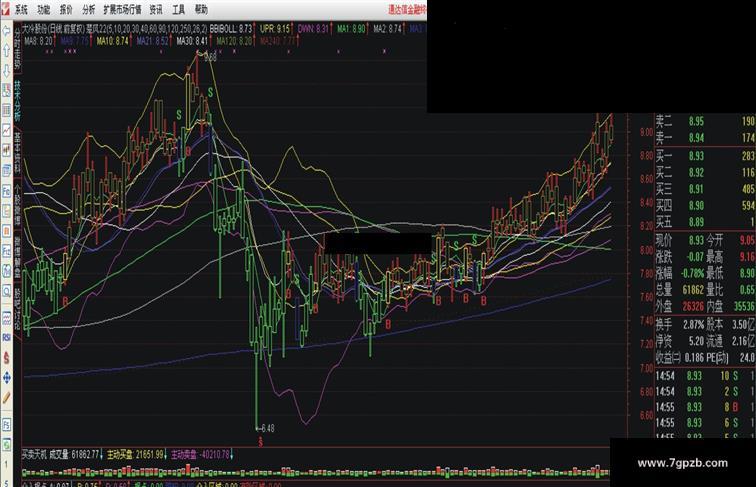Open the 报价 menu

point(66,9)
